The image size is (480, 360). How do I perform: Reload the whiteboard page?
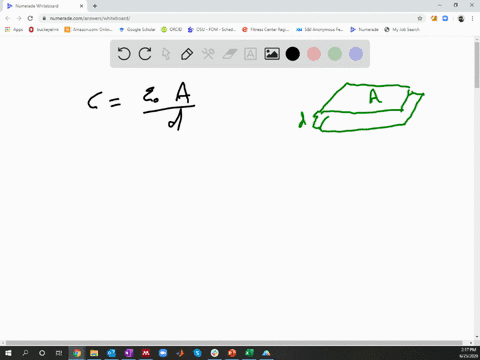click(x=30, y=18)
